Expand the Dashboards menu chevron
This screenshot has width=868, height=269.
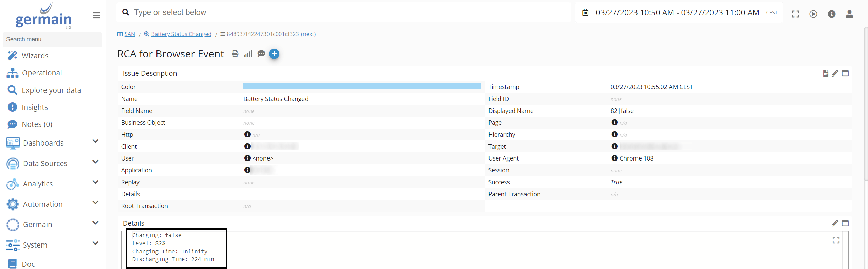(x=96, y=141)
